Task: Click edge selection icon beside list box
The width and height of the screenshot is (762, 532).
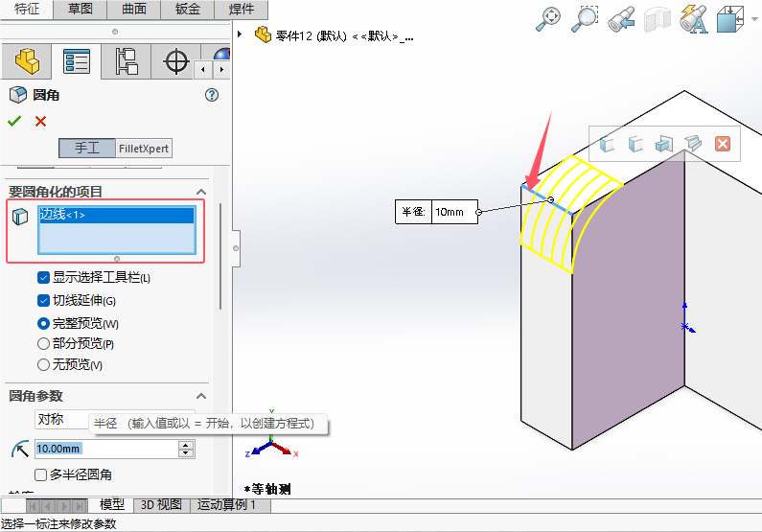Action: pos(20,217)
